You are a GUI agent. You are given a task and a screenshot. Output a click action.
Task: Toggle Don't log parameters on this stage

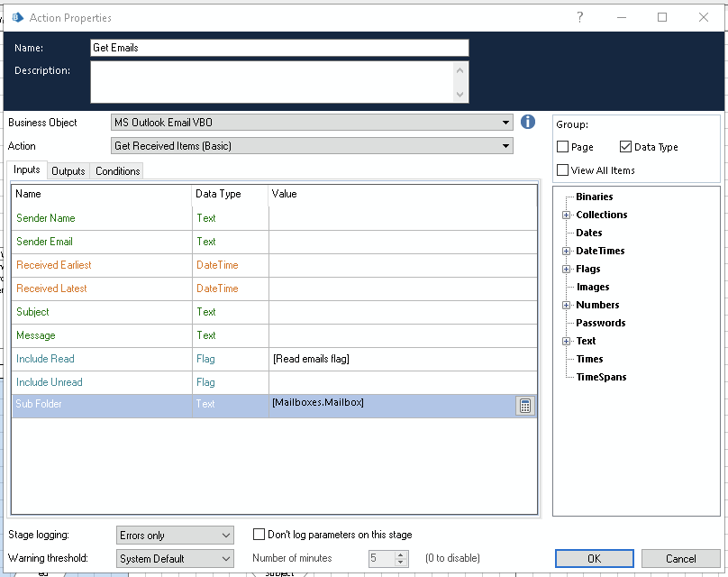tap(259, 535)
